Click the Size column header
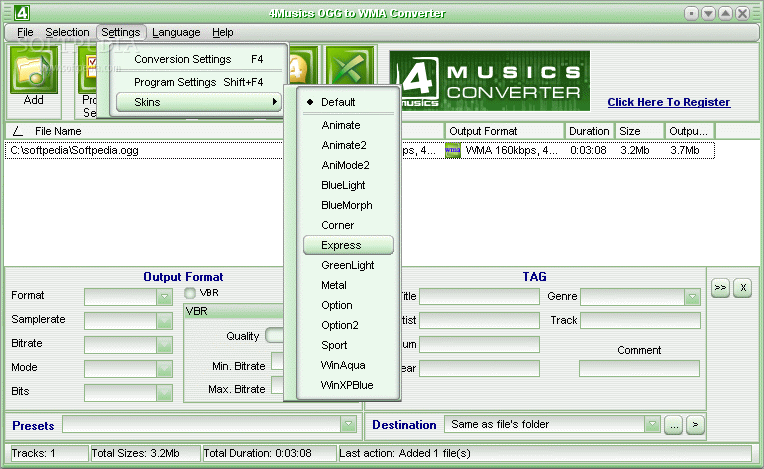764x469 pixels. pyautogui.click(x=640, y=131)
